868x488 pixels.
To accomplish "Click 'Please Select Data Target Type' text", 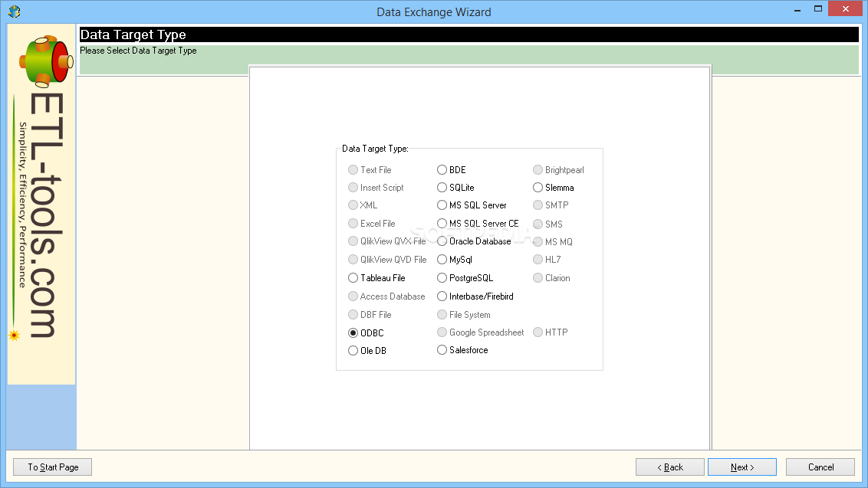I will tap(138, 51).
